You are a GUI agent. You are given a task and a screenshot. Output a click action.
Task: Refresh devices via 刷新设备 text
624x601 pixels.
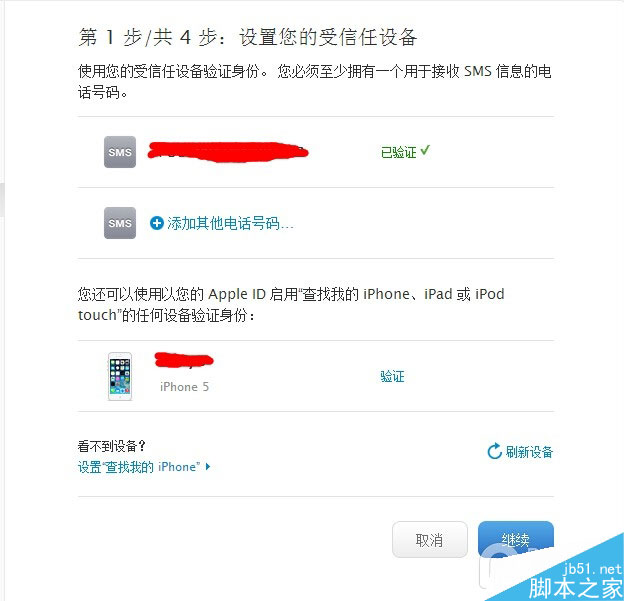pos(529,452)
